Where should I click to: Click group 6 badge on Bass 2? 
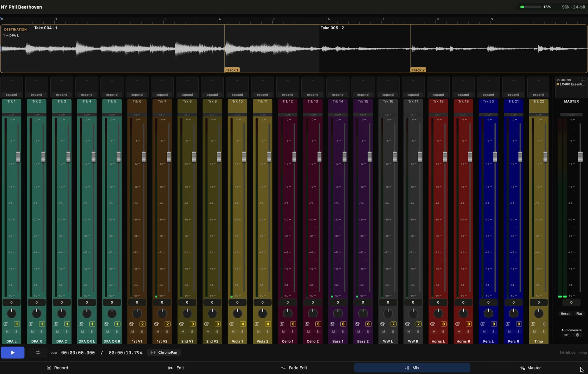[x=368, y=324]
